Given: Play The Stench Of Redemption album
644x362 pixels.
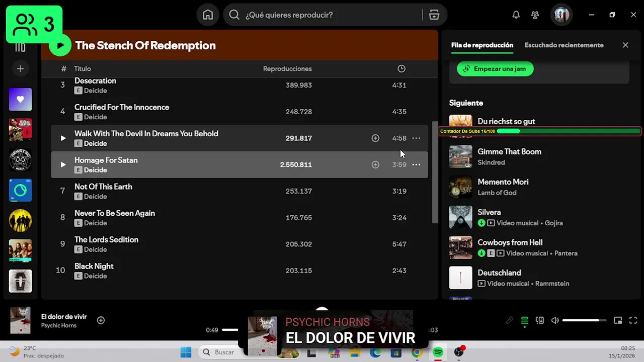Looking at the screenshot, I should coord(60,45).
